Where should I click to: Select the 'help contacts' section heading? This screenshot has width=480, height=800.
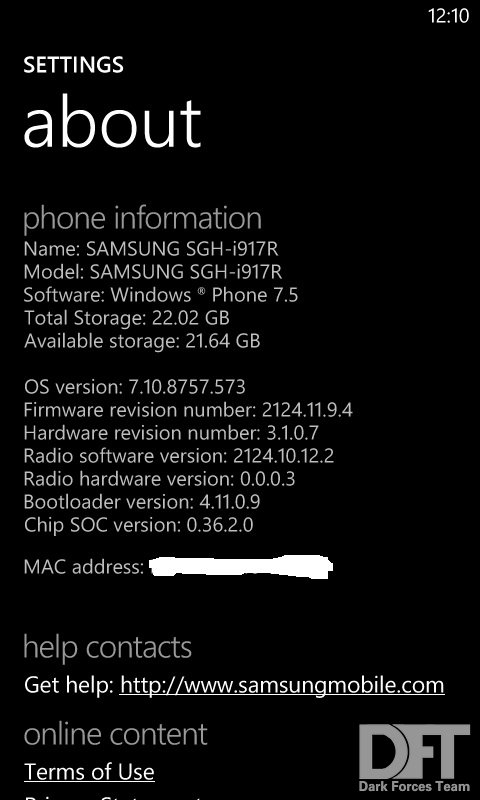point(108,647)
